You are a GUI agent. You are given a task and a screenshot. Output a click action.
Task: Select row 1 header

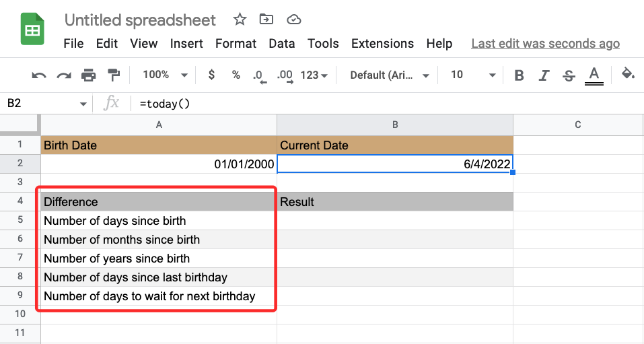[20, 145]
